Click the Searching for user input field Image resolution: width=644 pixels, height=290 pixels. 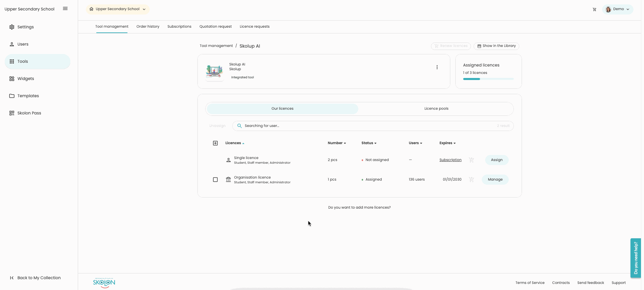[368, 126]
